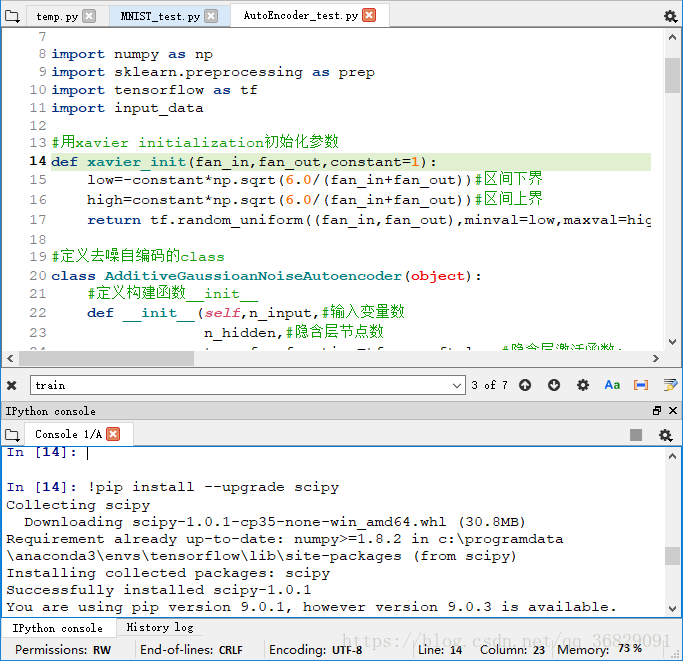Close the AutoEncoder_test.py tab
The width and height of the screenshot is (683, 661).
point(369,15)
